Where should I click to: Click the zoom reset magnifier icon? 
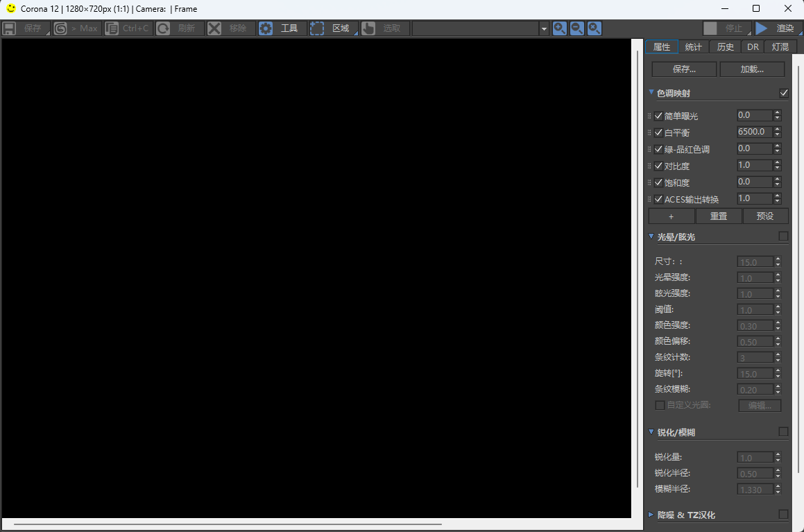(595, 28)
